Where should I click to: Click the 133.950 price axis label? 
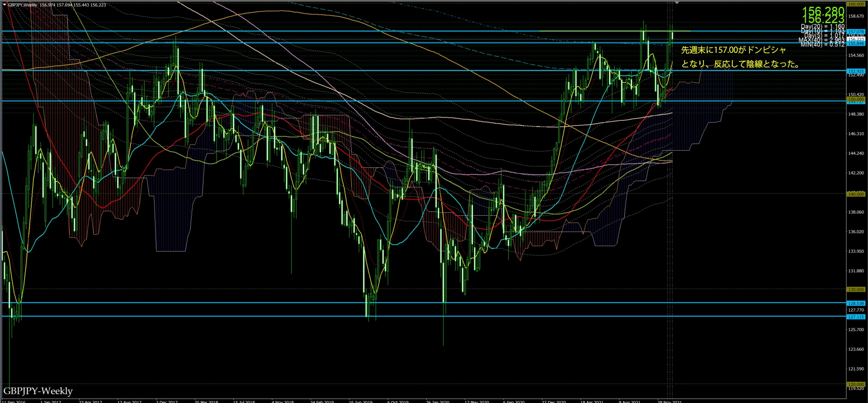click(856, 251)
